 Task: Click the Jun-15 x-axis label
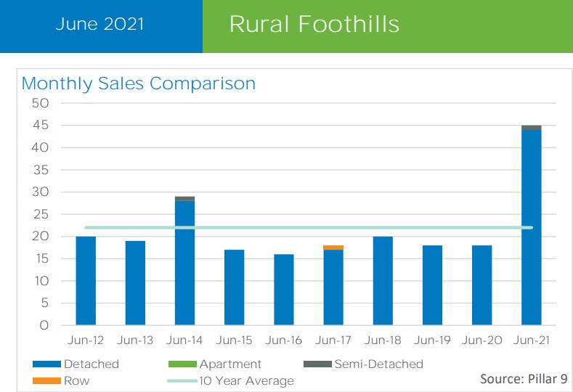pyautogui.click(x=234, y=341)
